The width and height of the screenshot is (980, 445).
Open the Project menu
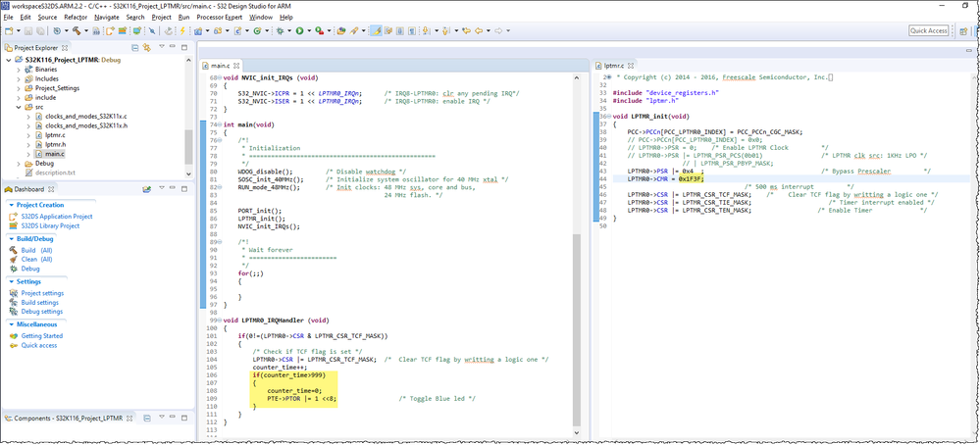[161, 17]
